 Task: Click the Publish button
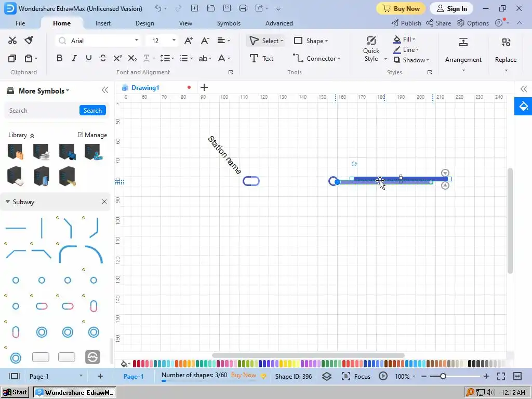406,23
